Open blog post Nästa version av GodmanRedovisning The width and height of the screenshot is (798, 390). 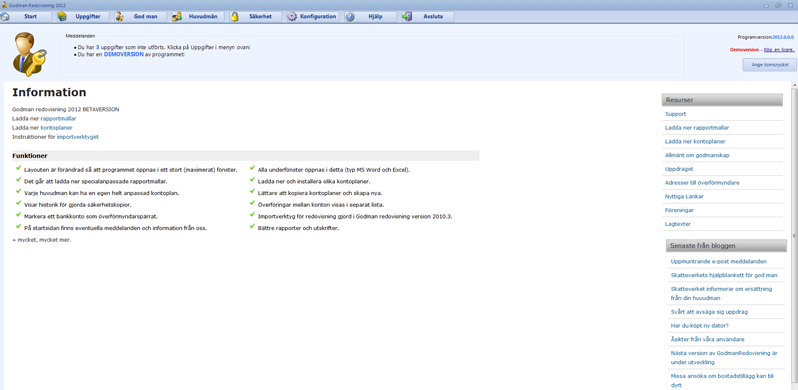coord(724,357)
